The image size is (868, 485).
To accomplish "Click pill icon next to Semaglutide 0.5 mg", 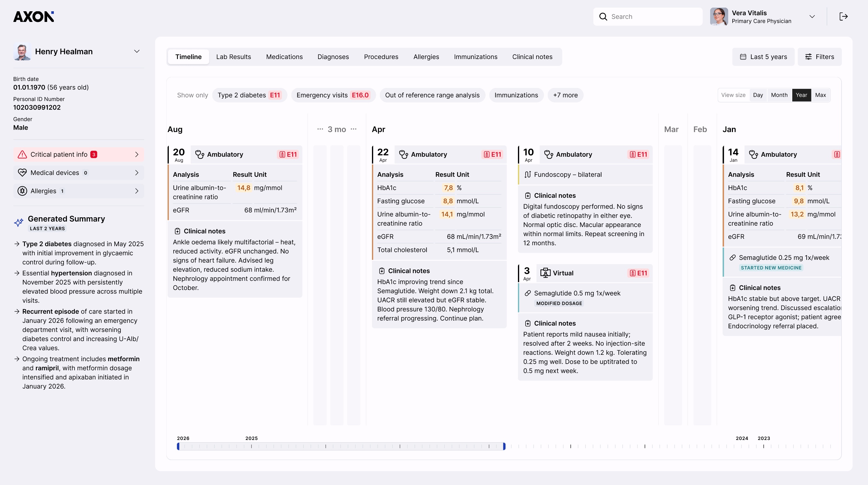I will click(x=528, y=293).
